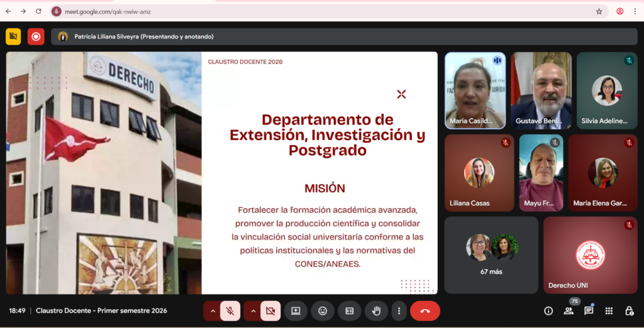Click Patricia Liliana Silveyra presenting banner
Screen dimensions: 644x328
coord(143,36)
